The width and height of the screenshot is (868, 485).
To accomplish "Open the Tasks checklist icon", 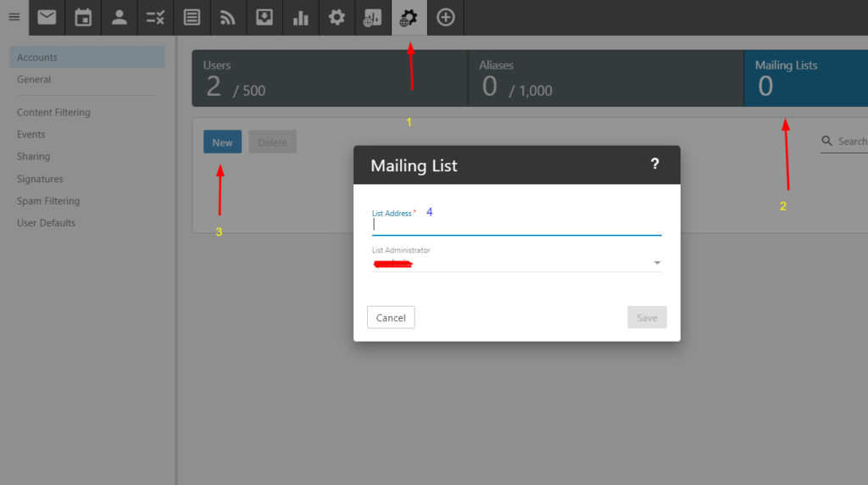I will click(x=156, y=17).
